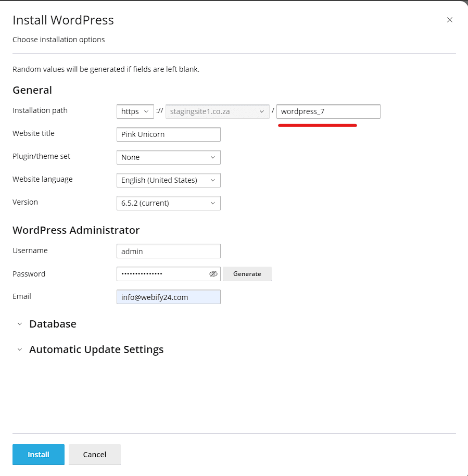The width and height of the screenshot is (468, 476).
Task: Click the Choose installation options subtitle
Action: pos(59,40)
